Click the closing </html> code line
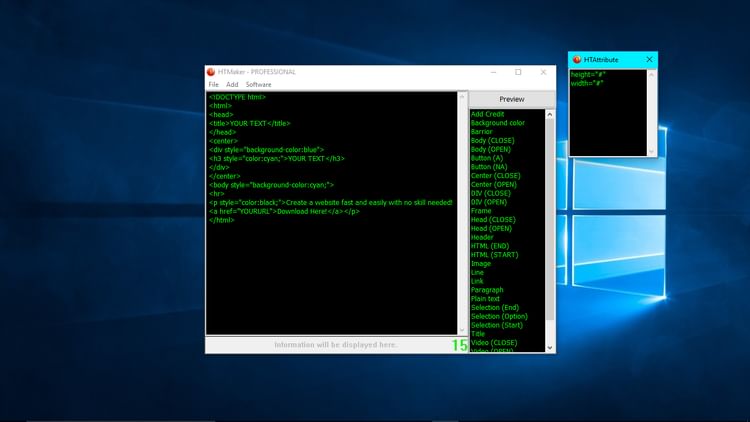This screenshot has width=750, height=422. [221, 220]
